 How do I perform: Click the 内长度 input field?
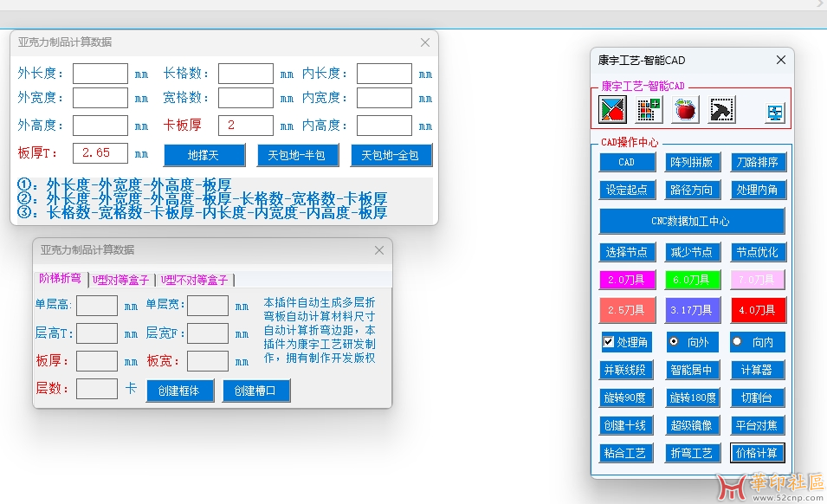click(x=384, y=74)
